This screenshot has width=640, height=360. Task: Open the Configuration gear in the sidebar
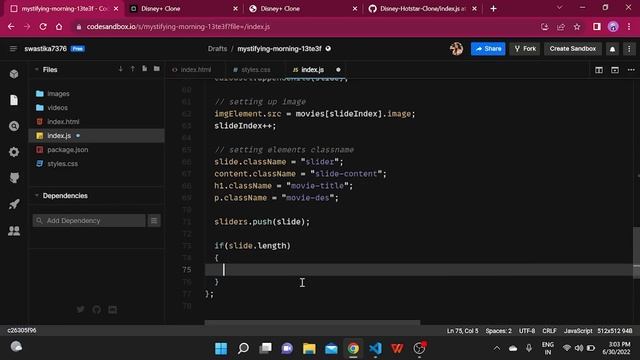14,152
